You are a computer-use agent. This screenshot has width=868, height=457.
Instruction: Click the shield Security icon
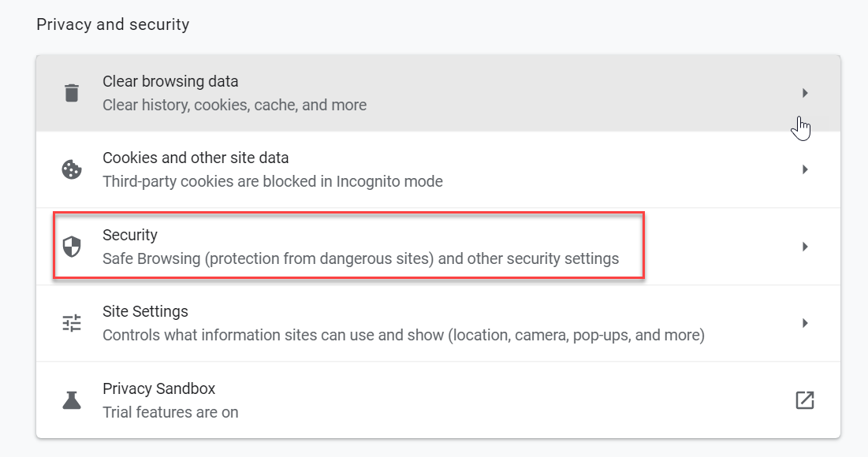(x=72, y=246)
